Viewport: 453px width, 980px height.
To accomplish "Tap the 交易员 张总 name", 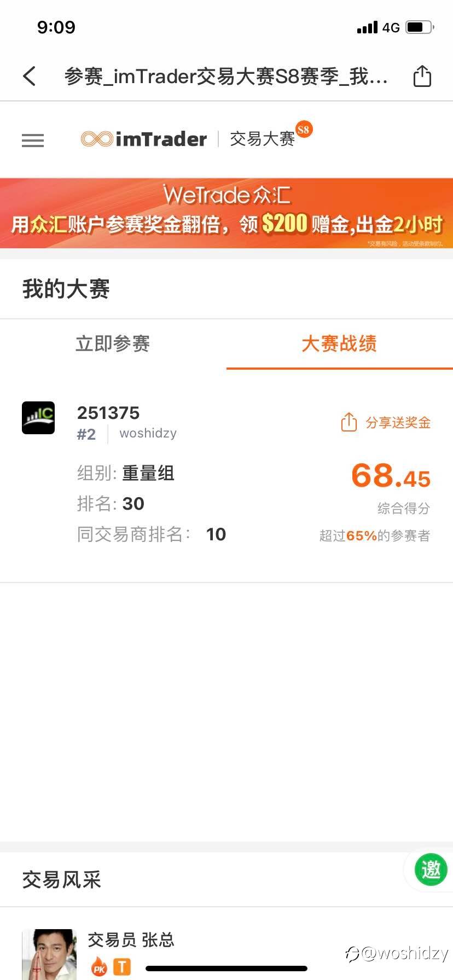I will click(x=131, y=940).
